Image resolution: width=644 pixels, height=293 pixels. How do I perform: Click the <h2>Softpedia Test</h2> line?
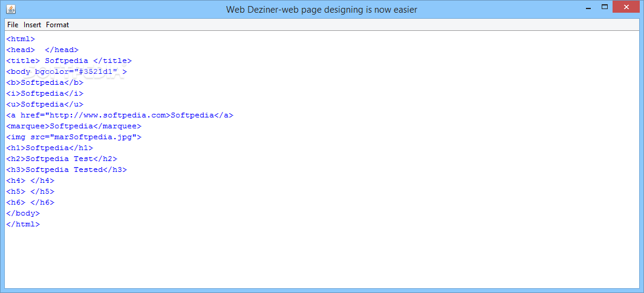pos(62,159)
